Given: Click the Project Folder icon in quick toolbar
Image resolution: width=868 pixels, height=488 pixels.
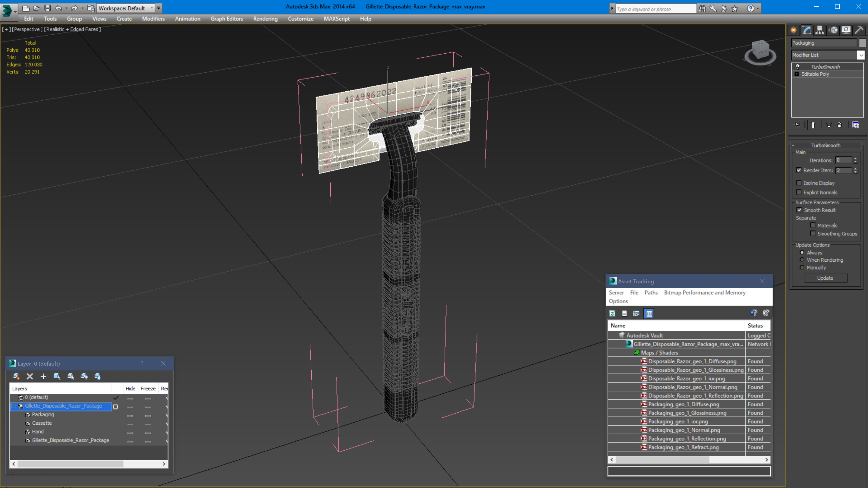Looking at the screenshot, I should click(x=91, y=8).
